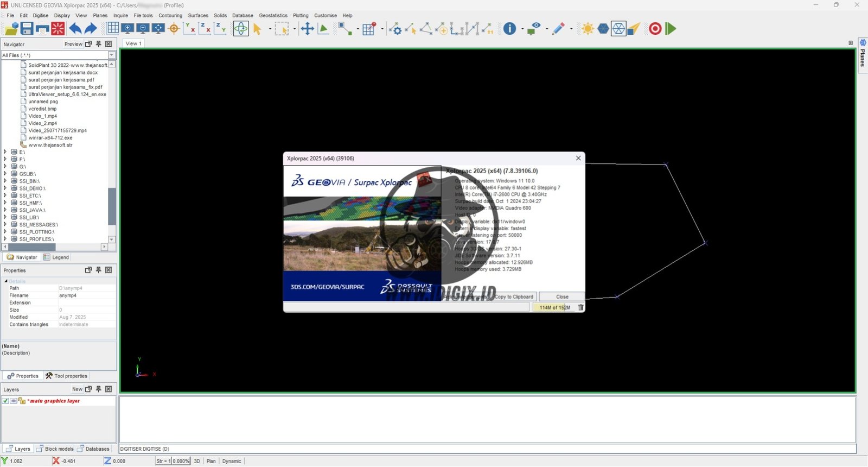The height and width of the screenshot is (467, 868).
Task: Click the Print toolbar icon
Action: point(42,29)
